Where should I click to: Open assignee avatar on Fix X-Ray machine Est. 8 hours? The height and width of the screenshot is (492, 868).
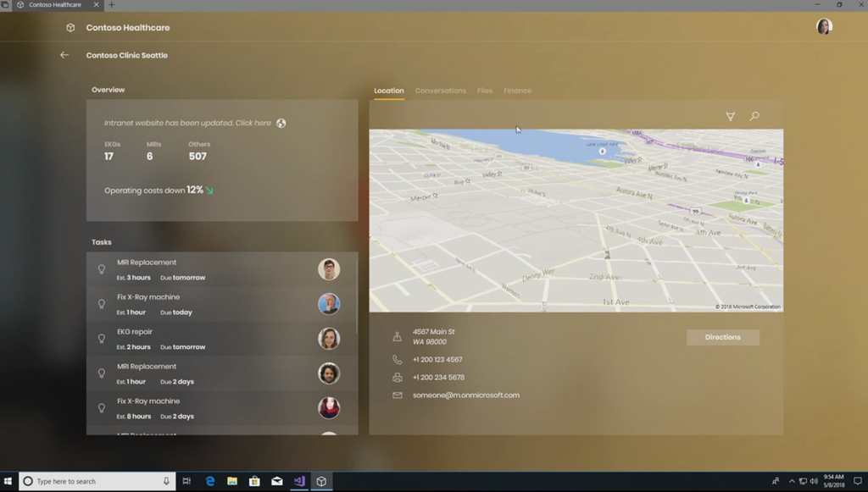[329, 408]
